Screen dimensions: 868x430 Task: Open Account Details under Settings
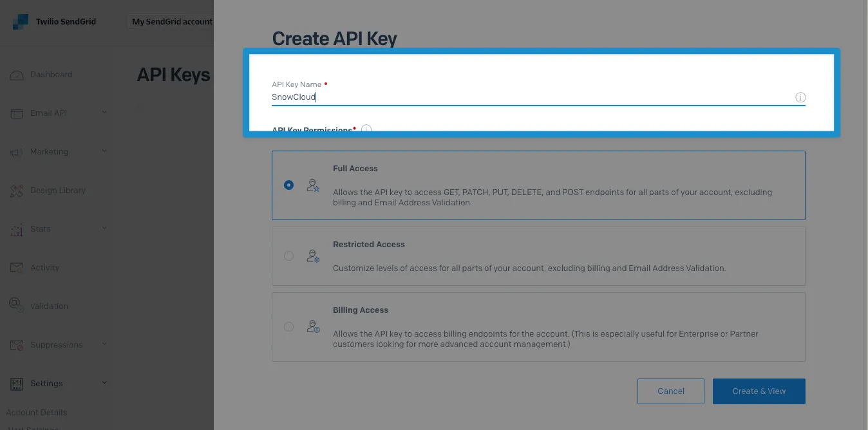pos(37,412)
